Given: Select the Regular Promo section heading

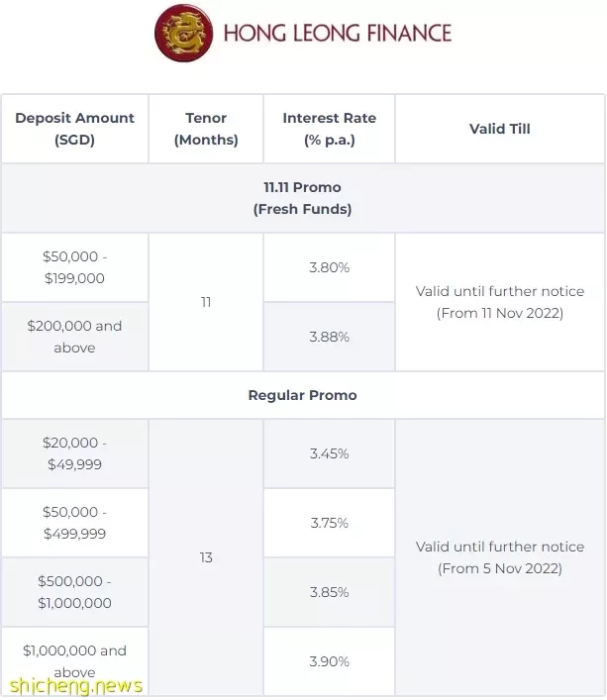Looking at the screenshot, I should [x=303, y=395].
